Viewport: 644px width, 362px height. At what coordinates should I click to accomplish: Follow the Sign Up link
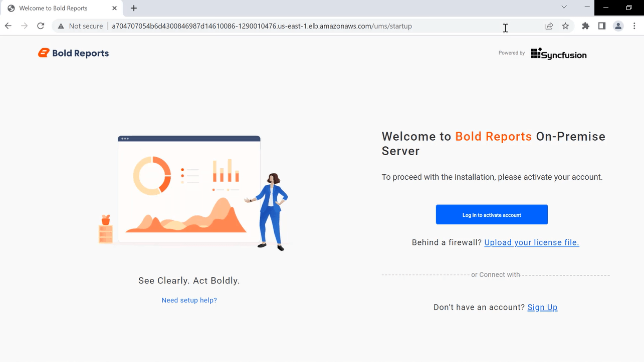point(542,307)
